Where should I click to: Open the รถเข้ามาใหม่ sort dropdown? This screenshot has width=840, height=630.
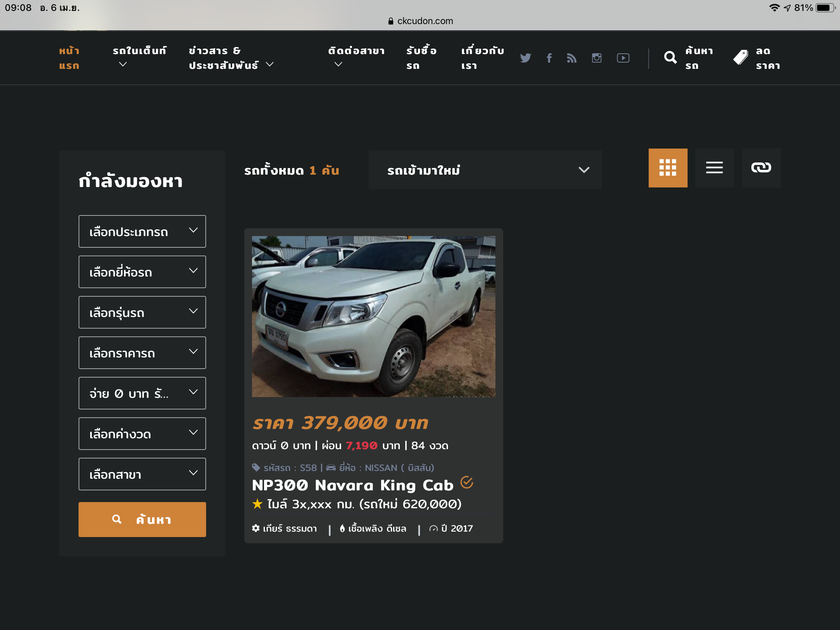coord(485,170)
